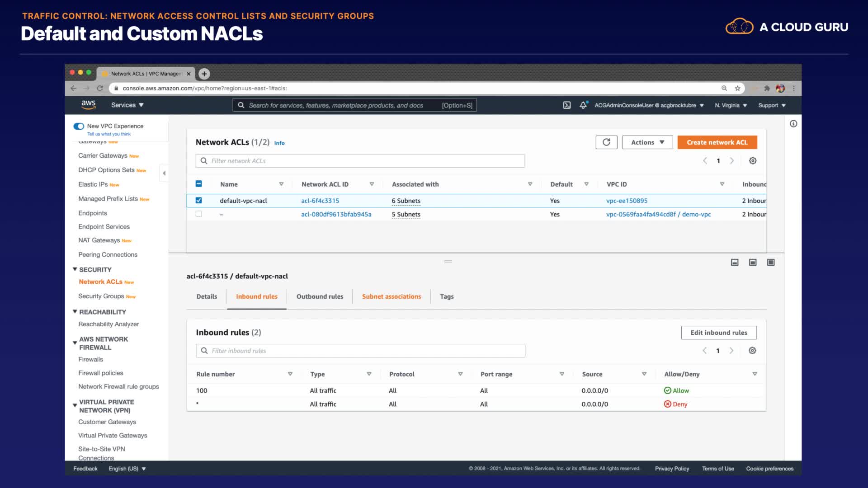Click the Create network ACL button
The width and height of the screenshot is (868, 488).
point(717,142)
